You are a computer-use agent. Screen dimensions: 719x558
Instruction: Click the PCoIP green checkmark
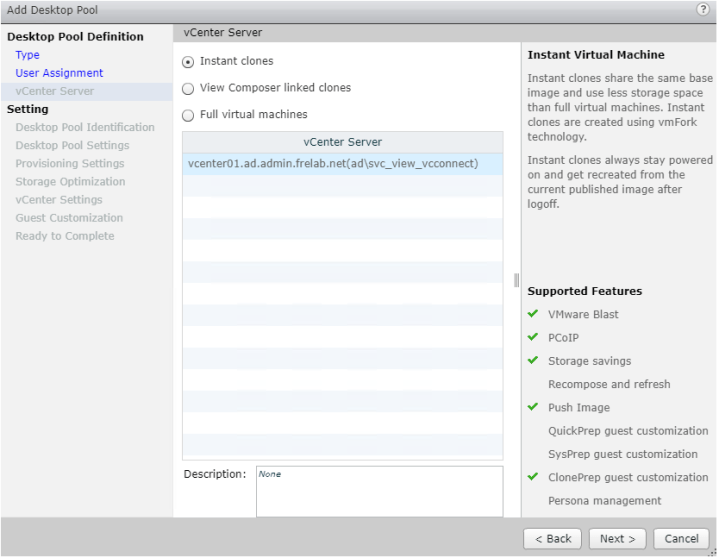pos(533,337)
